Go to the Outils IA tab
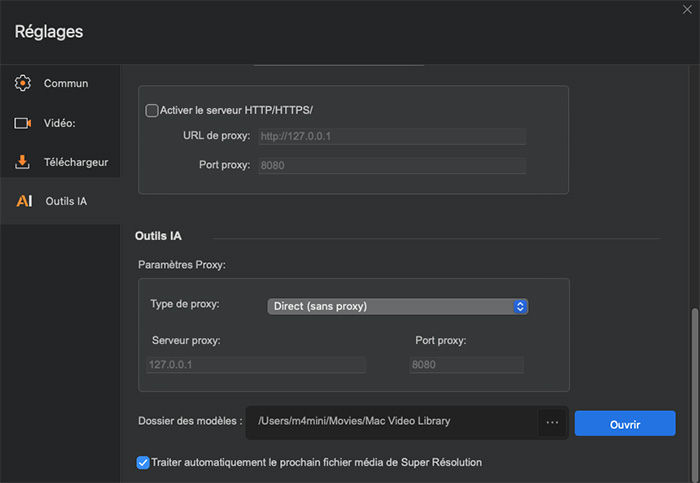700x483 pixels. coord(60,201)
